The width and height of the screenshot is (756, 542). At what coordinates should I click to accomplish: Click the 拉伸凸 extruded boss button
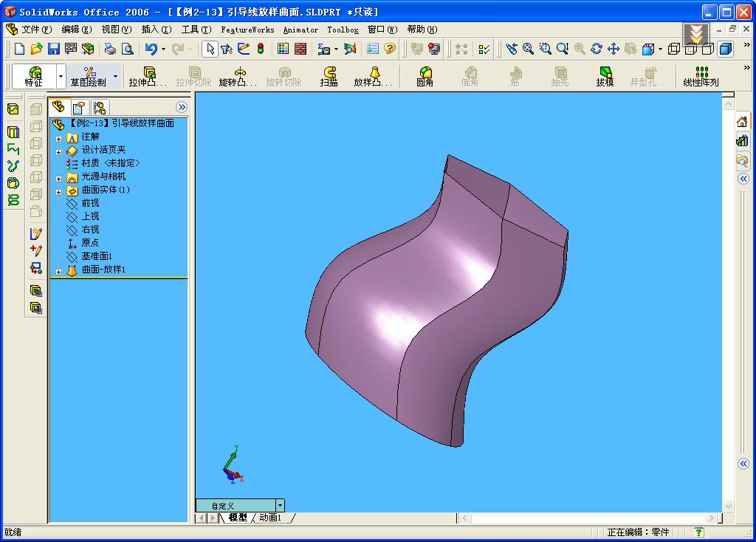coord(148,77)
